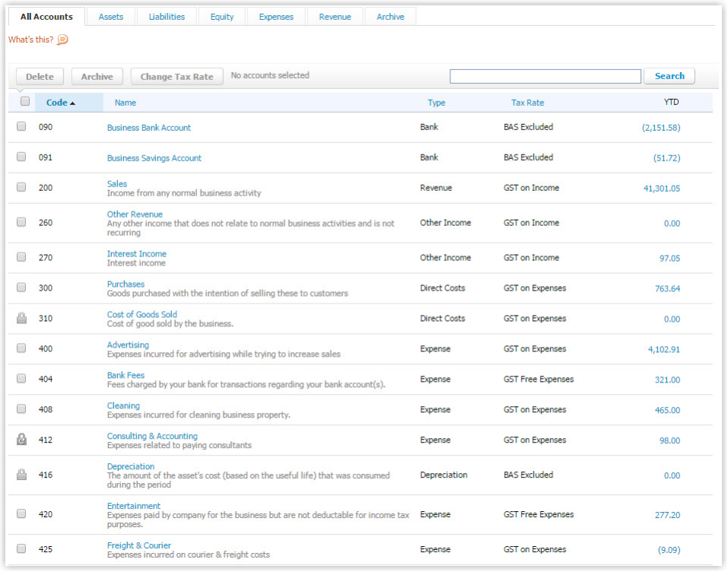
Task: Open the Purchases account link
Action: pos(126,284)
